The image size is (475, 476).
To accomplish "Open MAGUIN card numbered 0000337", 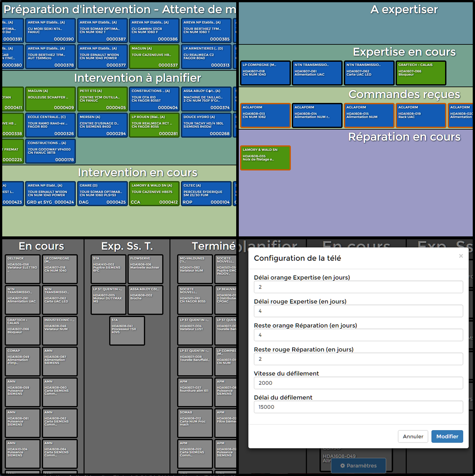I will tap(154, 57).
